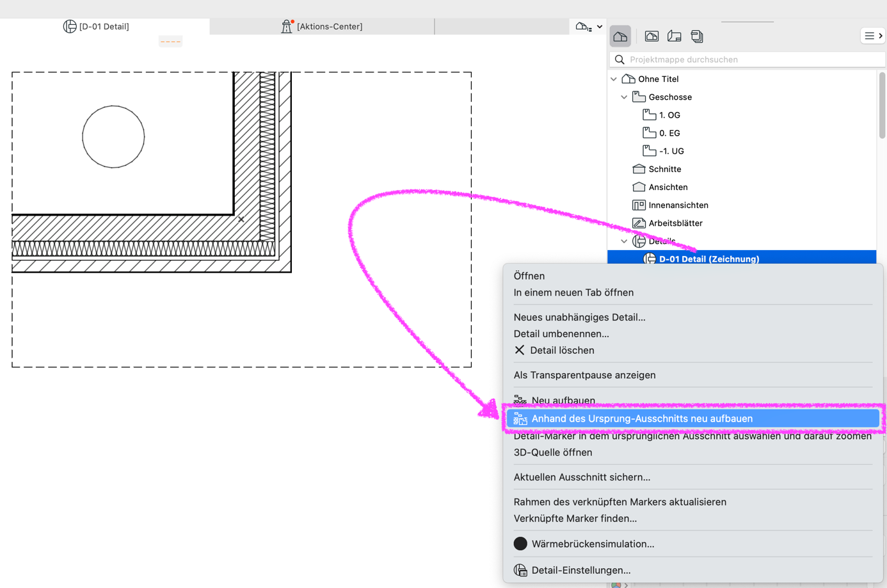Click the Aktions-Center tab icon
This screenshot has width=887, height=588.
(x=287, y=26)
